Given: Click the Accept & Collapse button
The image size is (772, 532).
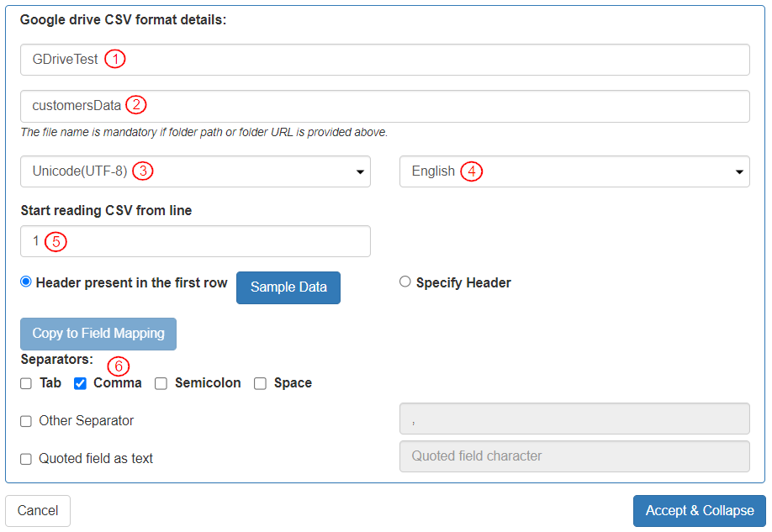Looking at the screenshot, I should 699,511.
